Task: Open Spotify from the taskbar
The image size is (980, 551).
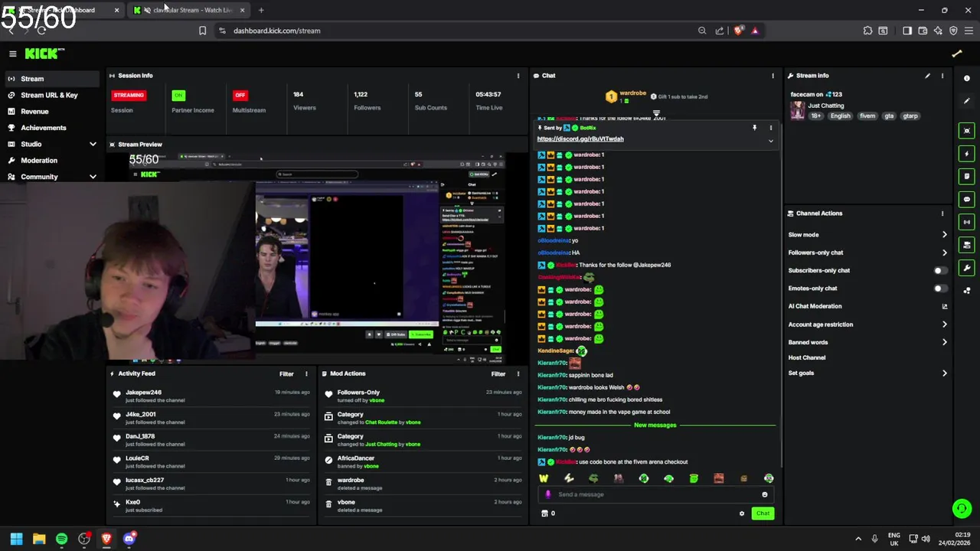Action: [x=61, y=539]
